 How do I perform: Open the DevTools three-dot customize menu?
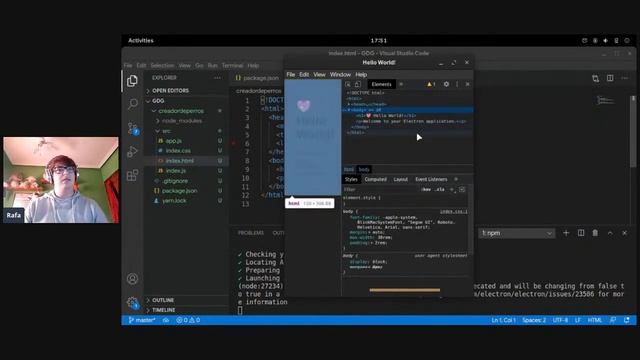coord(457,84)
